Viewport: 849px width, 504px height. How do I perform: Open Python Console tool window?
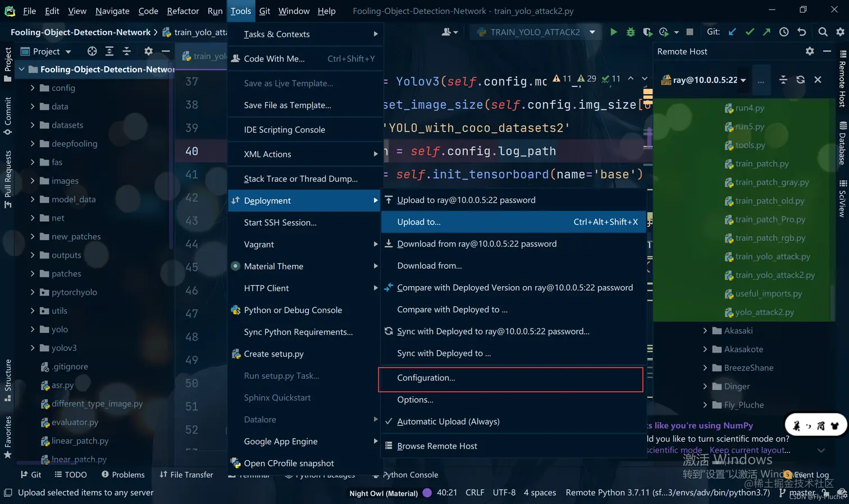click(x=405, y=475)
